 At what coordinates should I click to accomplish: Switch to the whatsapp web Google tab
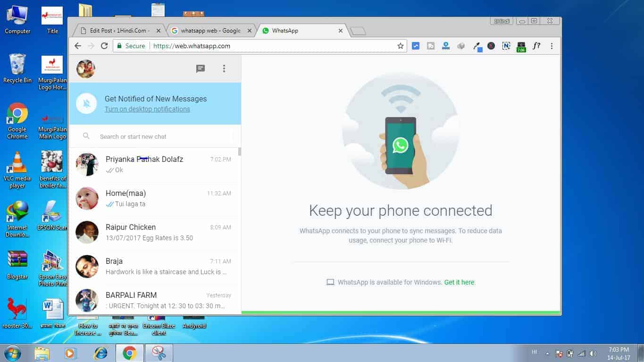(x=211, y=31)
